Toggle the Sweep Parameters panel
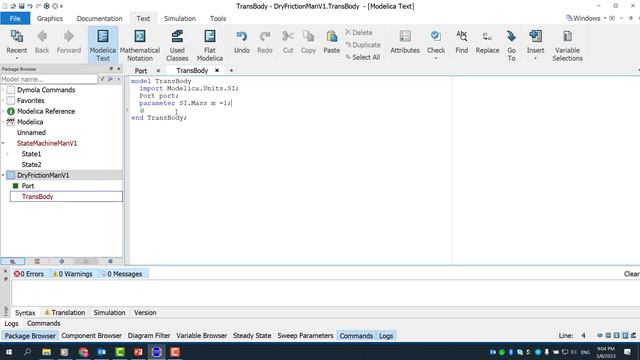 [305, 336]
